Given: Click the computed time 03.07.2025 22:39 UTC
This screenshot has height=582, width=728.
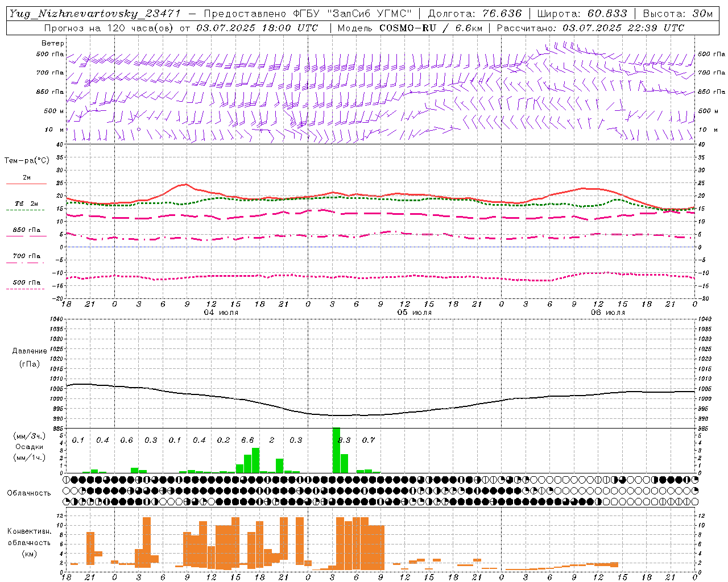Looking at the screenshot, I should [623, 28].
